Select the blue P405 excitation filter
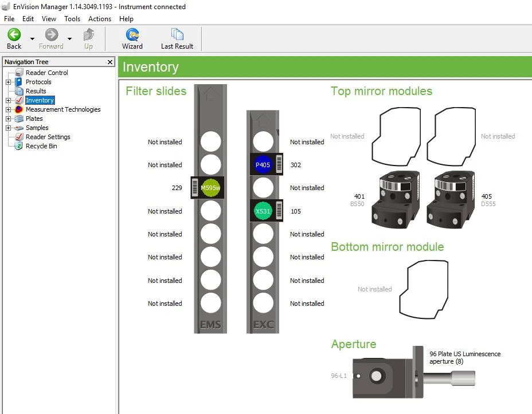532x414 pixels. pos(263,165)
